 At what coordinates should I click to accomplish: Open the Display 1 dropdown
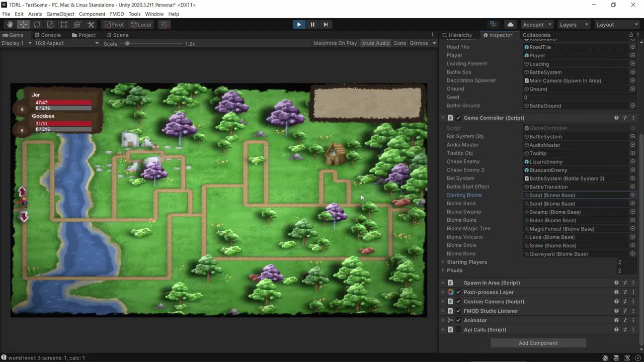[x=16, y=43]
